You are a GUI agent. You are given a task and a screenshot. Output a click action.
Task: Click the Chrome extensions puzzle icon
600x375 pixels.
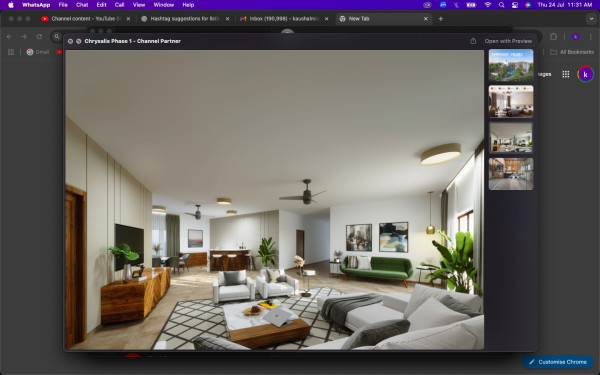click(553, 37)
